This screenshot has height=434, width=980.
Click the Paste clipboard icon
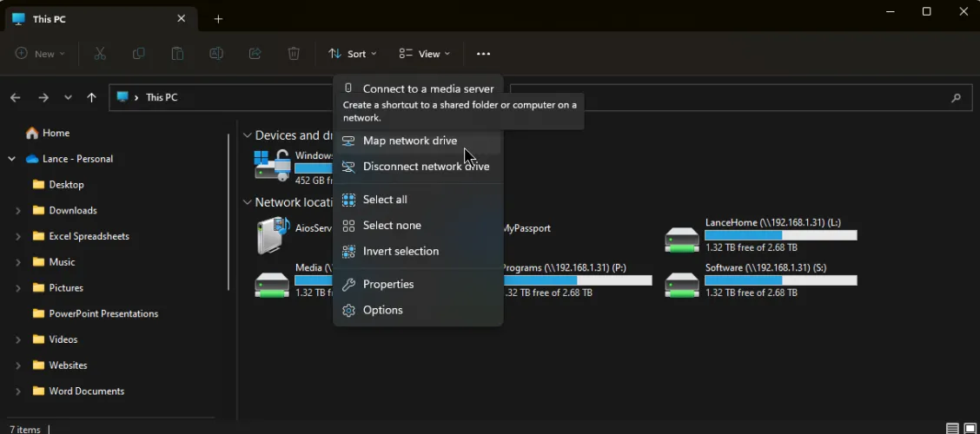tap(177, 54)
